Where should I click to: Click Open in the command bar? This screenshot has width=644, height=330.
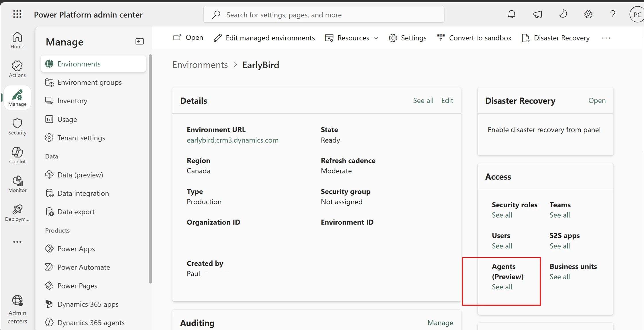[x=188, y=38]
